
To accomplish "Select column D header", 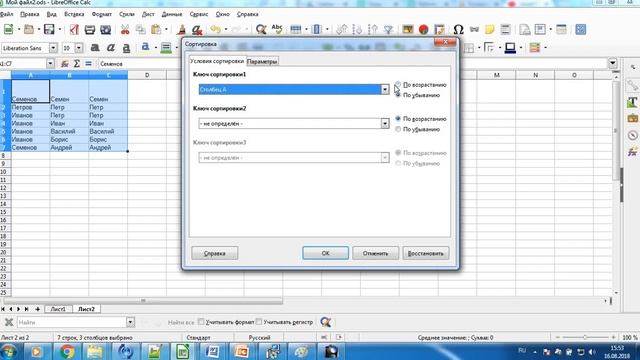I will pos(147,75).
